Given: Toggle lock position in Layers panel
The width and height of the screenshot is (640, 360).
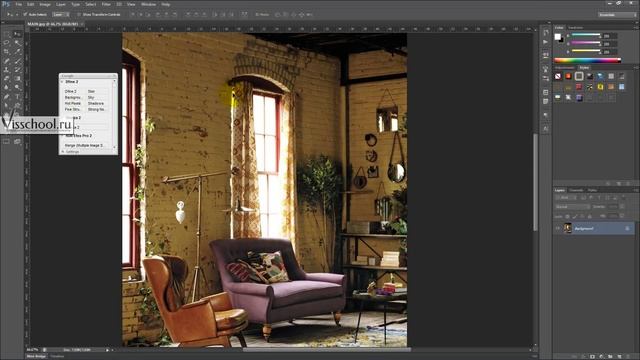Looking at the screenshot, I should click(x=582, y=216).
